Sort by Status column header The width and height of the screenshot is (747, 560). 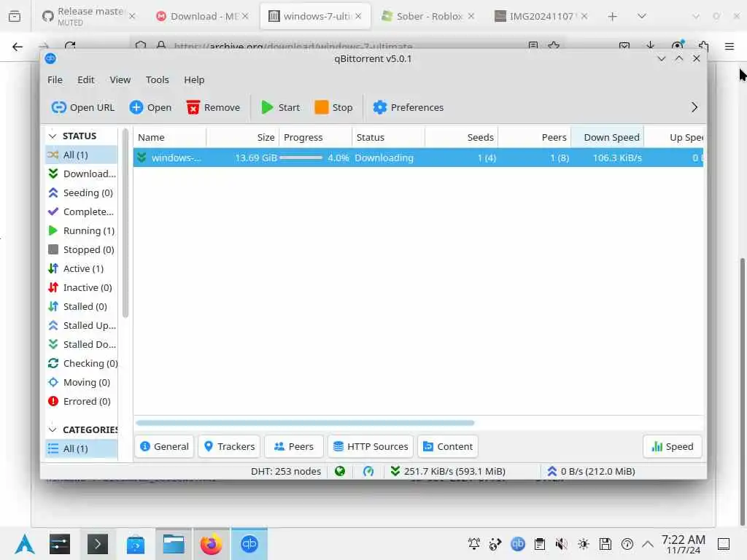pos(388,138)
